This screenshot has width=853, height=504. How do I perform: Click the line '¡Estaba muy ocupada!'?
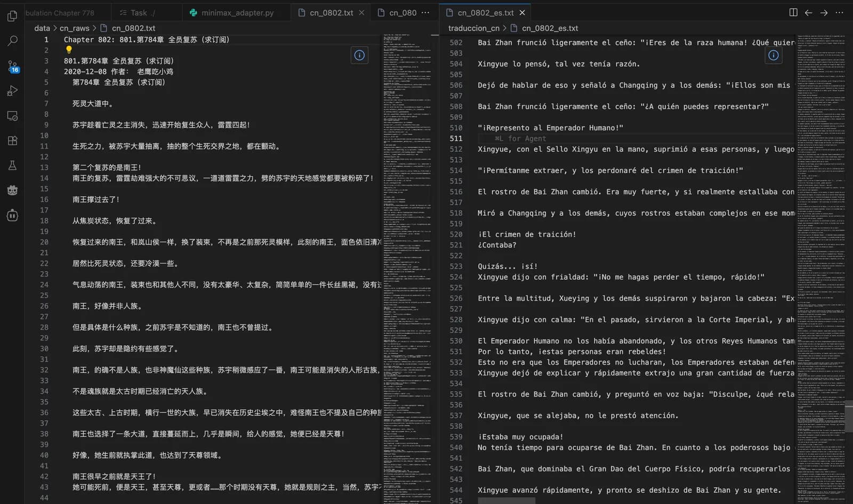click(x=520, y=437)
